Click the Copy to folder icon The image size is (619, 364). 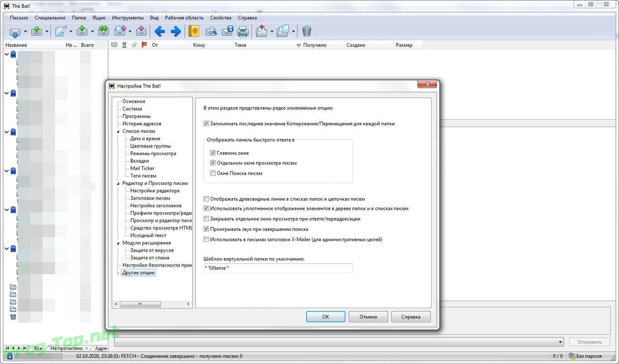tap(283, 31)
